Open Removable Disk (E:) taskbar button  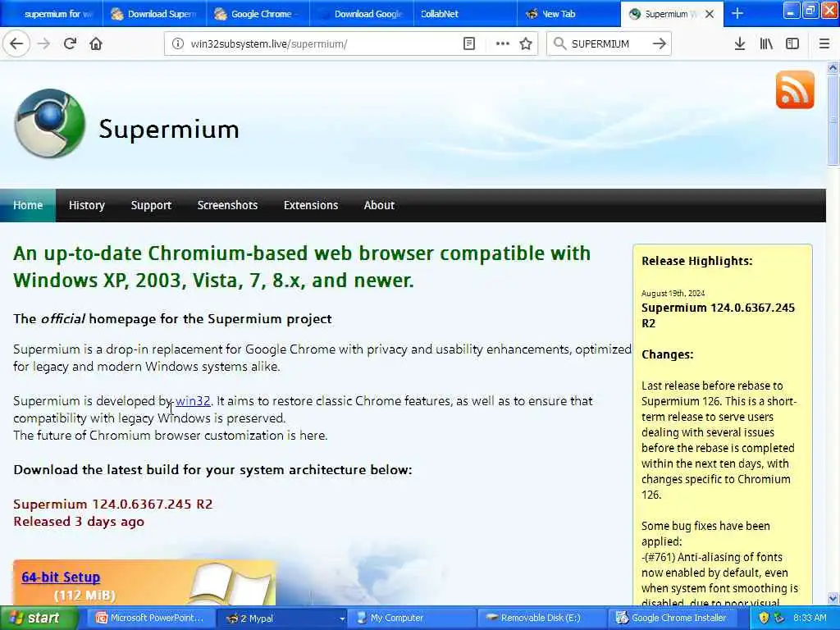coord(541,618)
